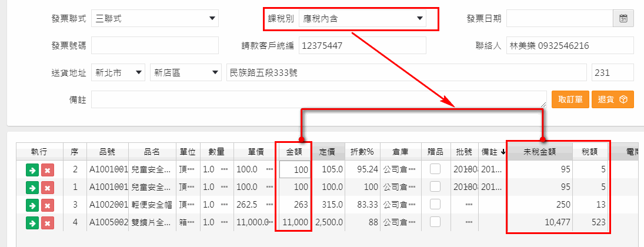Open warehouse ellipsis in sequence 2 row

tap(412, 169)
